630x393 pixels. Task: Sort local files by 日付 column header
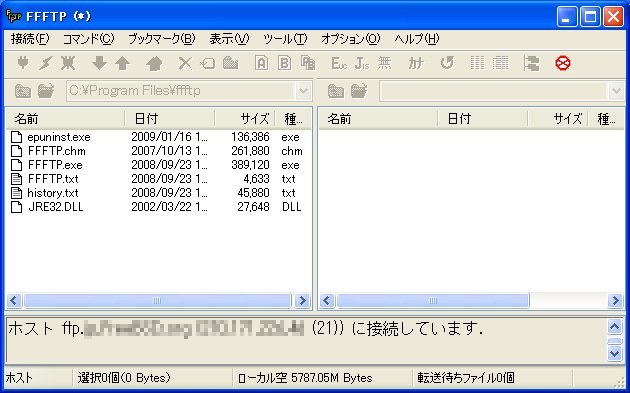tap(170, 119)
